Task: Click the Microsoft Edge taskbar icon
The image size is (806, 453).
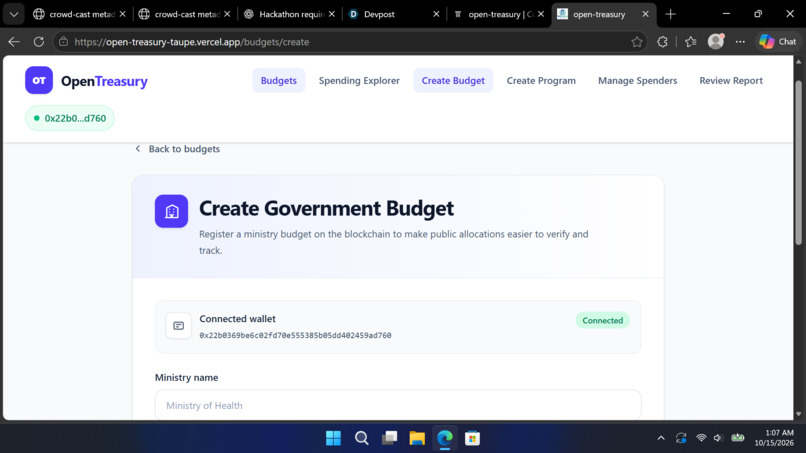Action: (445, 438)
